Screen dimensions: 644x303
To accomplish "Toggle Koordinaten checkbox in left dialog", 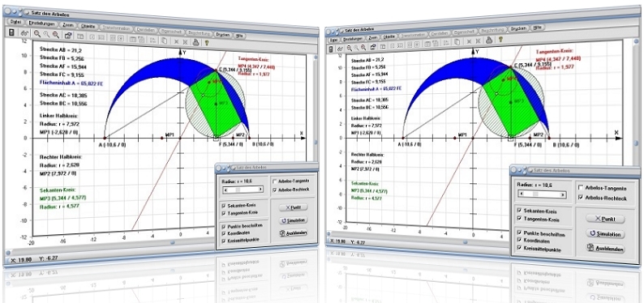I will 223,233.
